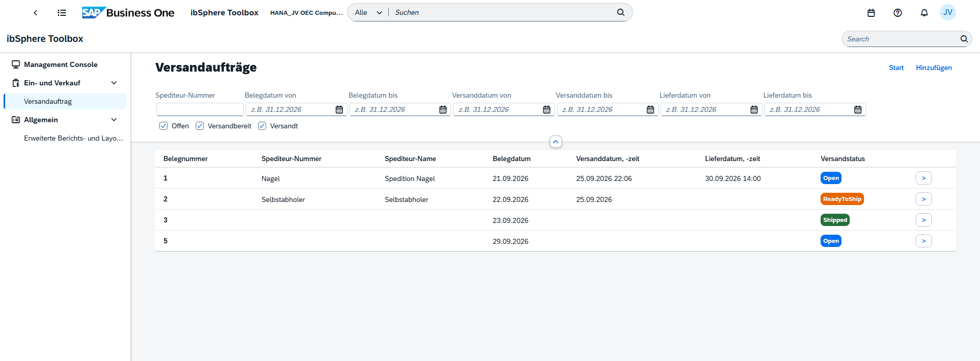Toggle the Offen checkbox

(x=164, y=126)
